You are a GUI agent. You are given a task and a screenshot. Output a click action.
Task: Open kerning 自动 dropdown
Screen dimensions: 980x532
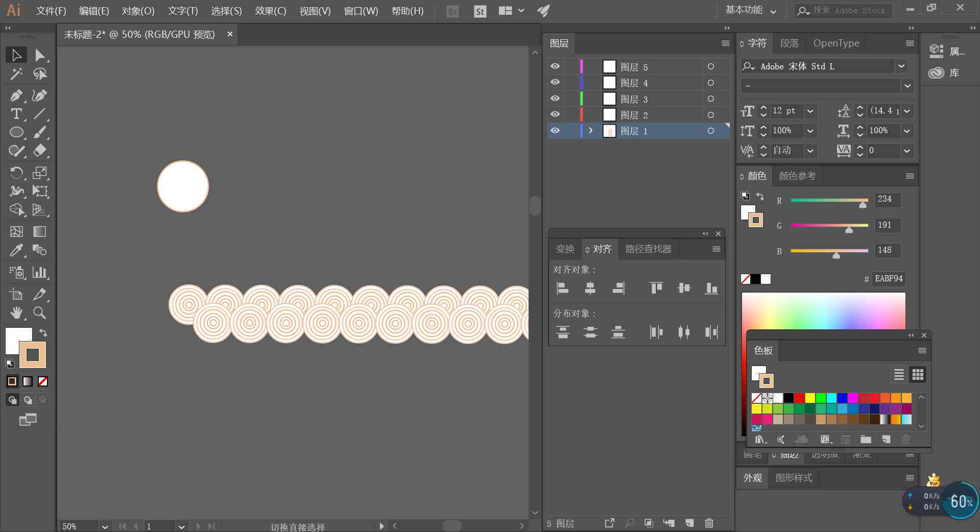(x=810, y=151)
